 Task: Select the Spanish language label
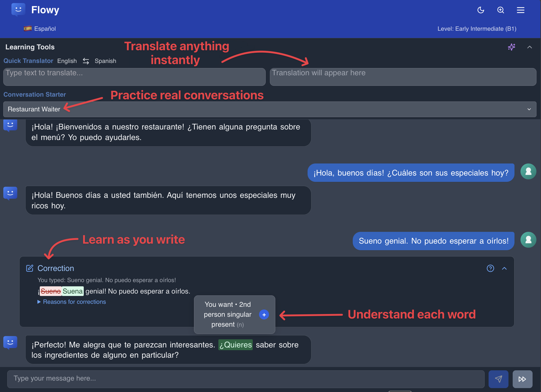[105, 61]
